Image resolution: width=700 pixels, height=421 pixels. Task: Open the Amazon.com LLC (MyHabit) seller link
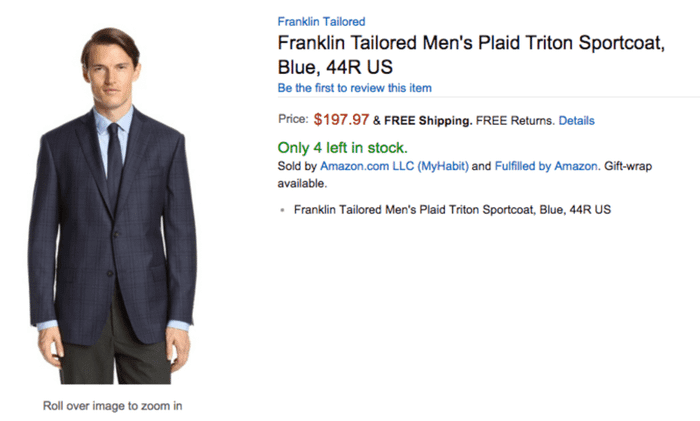pos(394,166)
